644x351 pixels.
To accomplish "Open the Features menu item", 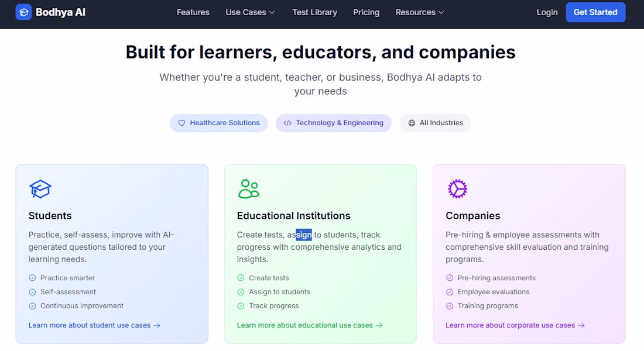I will click(x=193, y=12).
